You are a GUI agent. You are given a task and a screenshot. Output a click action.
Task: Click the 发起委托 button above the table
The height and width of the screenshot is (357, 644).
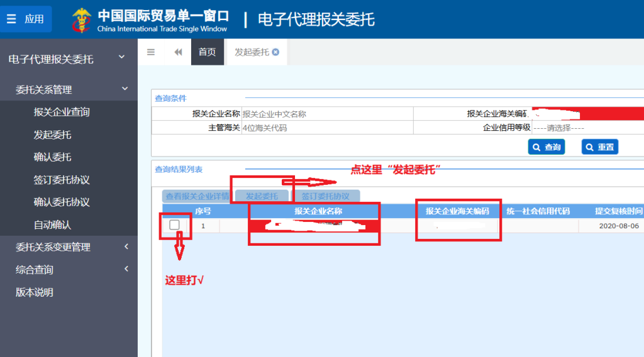pos(262,196)
